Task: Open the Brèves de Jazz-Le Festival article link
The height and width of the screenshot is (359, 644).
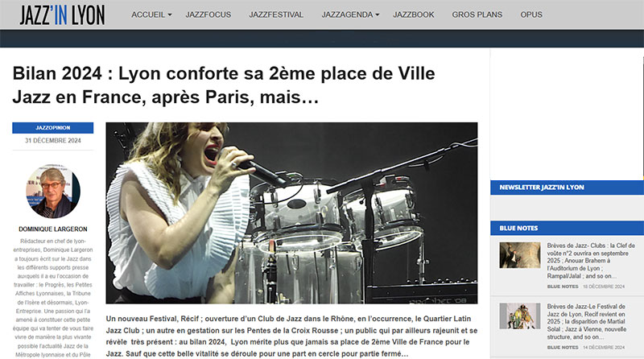Action: 587,322
